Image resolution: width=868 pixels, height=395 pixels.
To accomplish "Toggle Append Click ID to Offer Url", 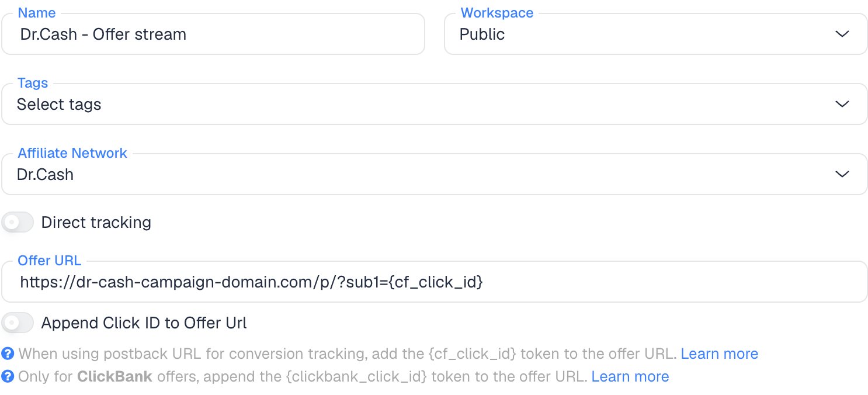I will [x=18, y=323].
